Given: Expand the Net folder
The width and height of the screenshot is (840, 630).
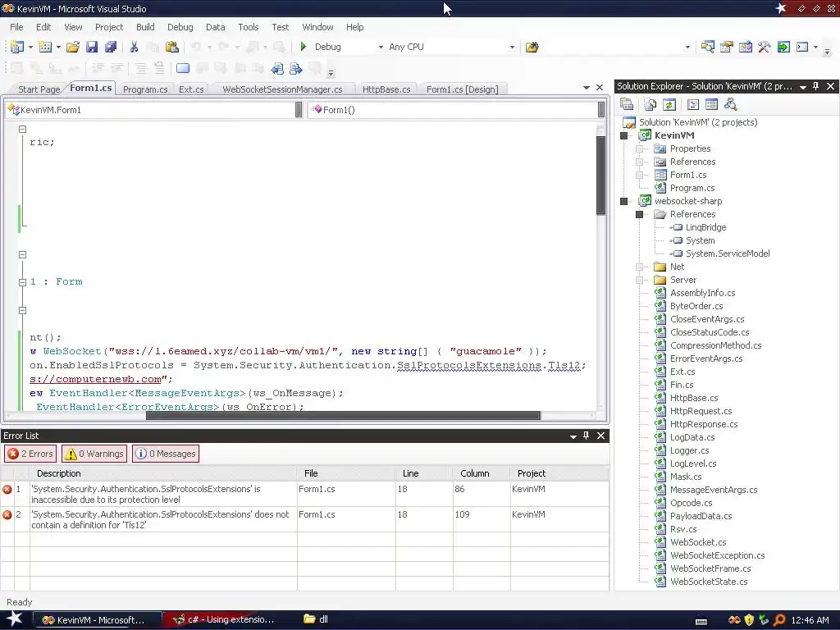Looking at the screenshot, I should pyautogui.click(x=639, y=267).
